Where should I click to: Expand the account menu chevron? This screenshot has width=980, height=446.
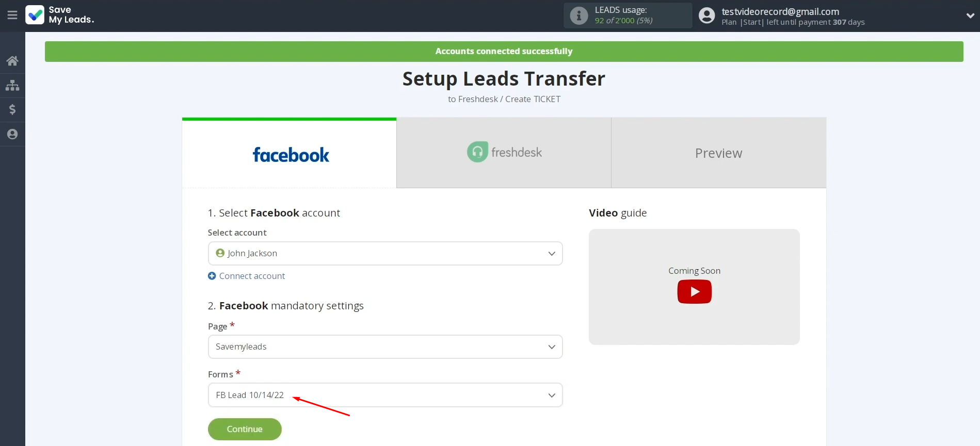970,15
